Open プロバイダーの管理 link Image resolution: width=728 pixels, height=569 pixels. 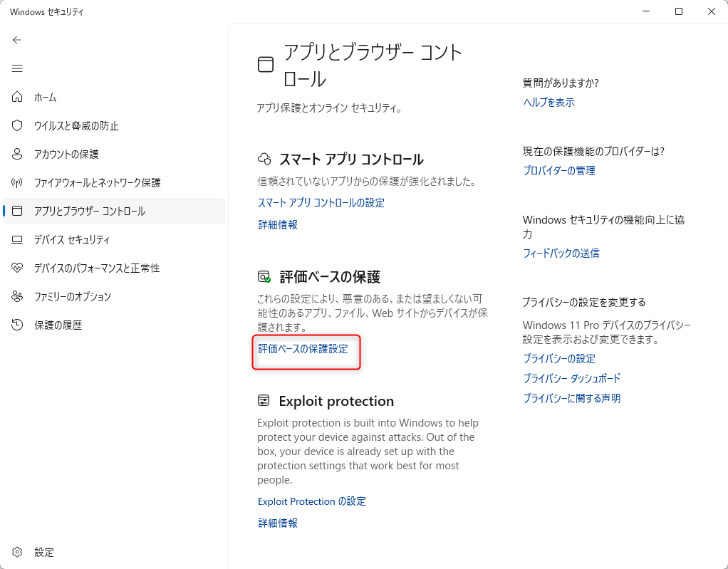[x=558, y=171]
